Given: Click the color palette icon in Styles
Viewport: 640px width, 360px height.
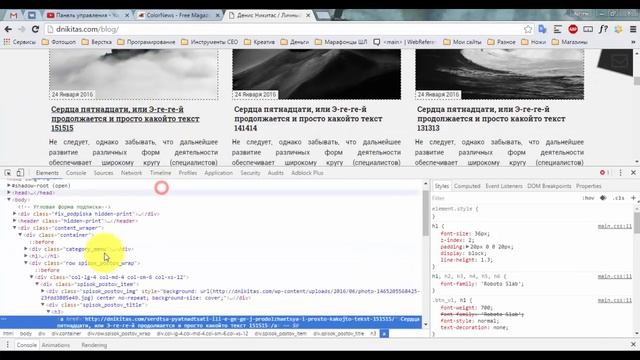Looking at the screenshot, I should click(603, 198).
